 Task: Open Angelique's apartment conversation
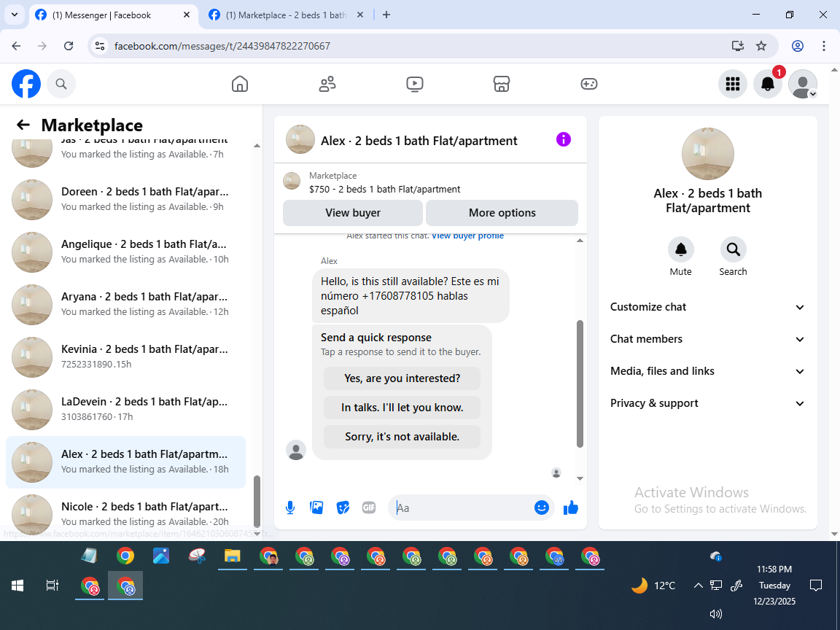[126, 252]
